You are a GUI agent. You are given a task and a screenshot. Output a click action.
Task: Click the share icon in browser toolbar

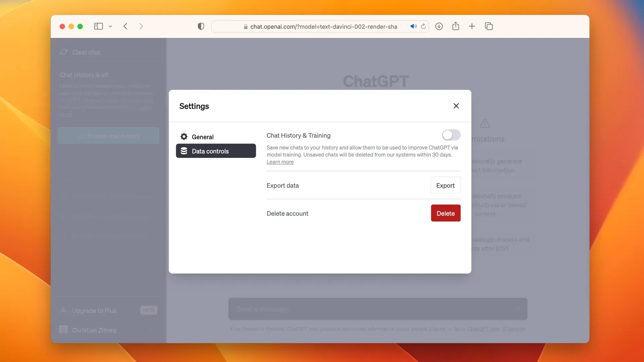point(455,26)
